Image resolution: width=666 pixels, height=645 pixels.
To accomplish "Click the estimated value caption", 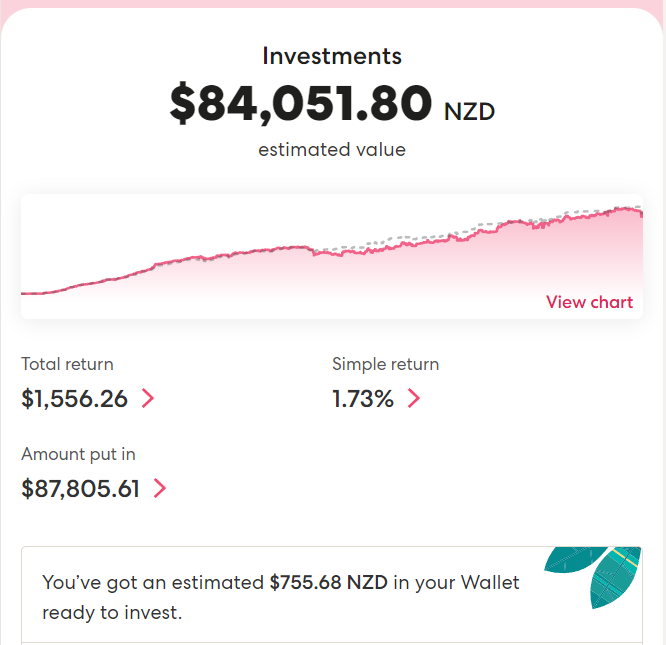I will (332, 150).
